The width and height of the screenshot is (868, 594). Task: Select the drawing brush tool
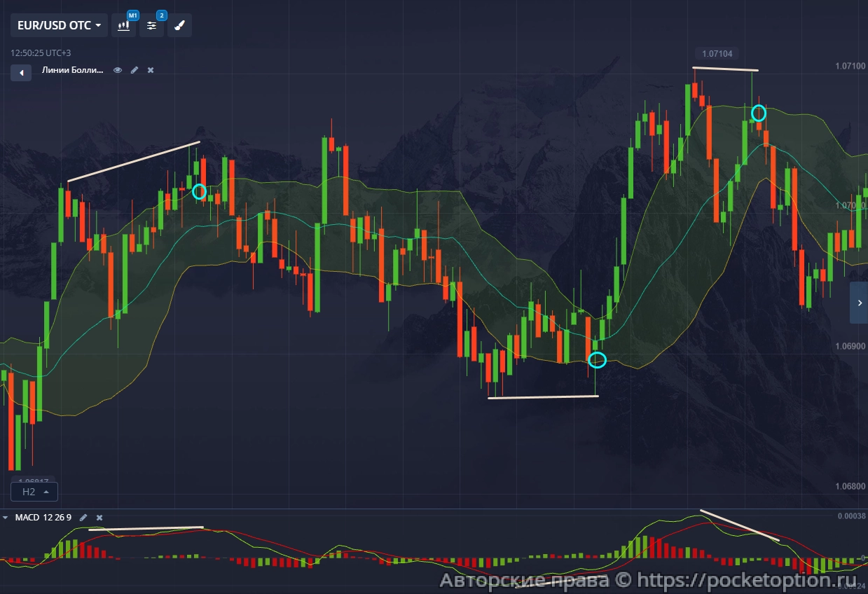[x=179, y=25]
